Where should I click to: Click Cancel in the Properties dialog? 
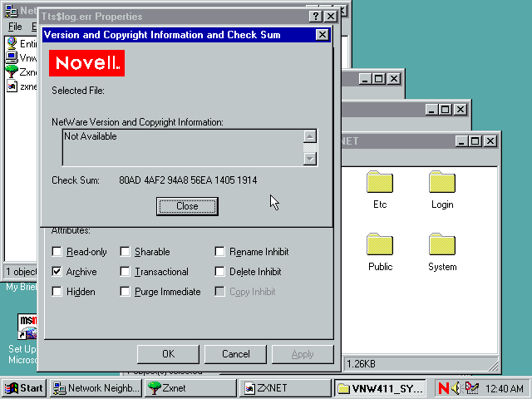(x=236, y=354)
